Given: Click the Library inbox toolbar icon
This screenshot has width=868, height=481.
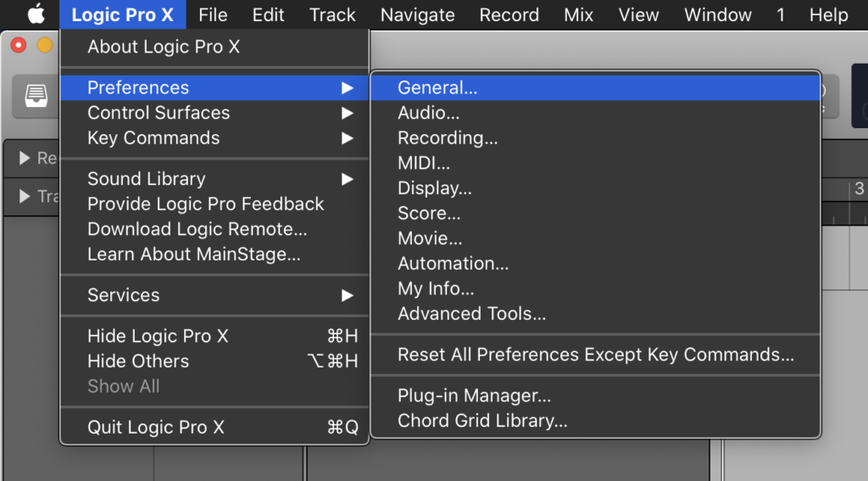Looking at the screenshot, I should pos(36,95).
